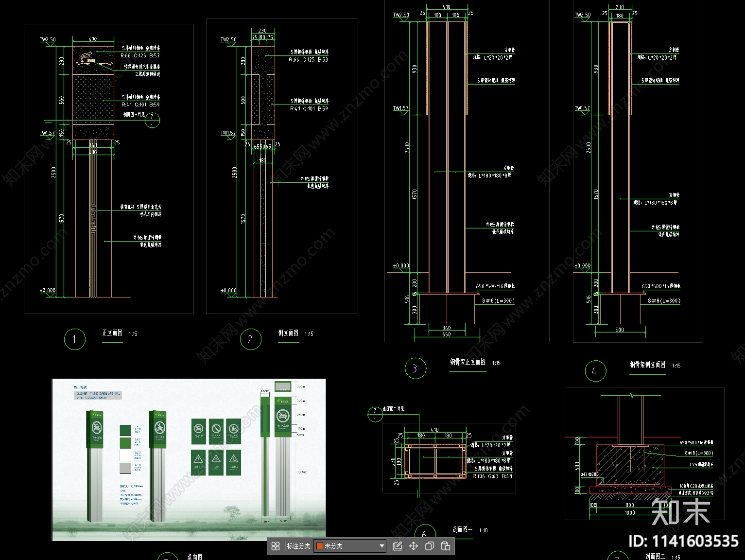Click the gray color sample in rendering
The image size is (745, 560).
tap(125, 468)
